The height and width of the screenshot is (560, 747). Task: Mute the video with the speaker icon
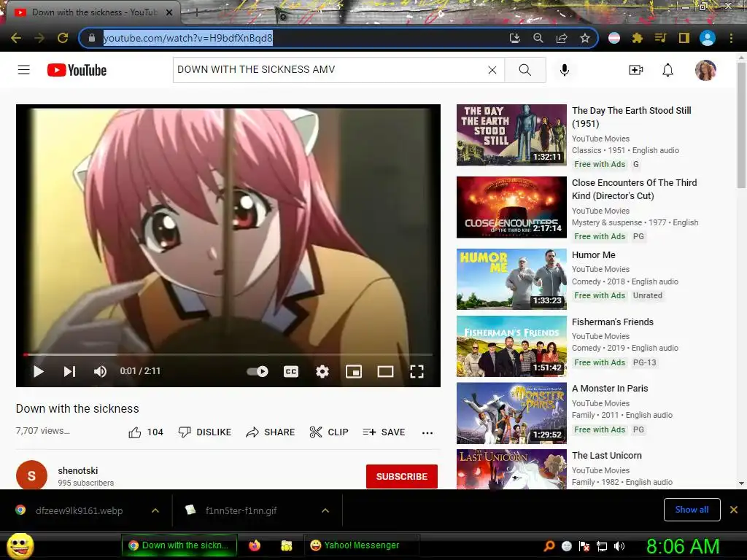[100, 371]
